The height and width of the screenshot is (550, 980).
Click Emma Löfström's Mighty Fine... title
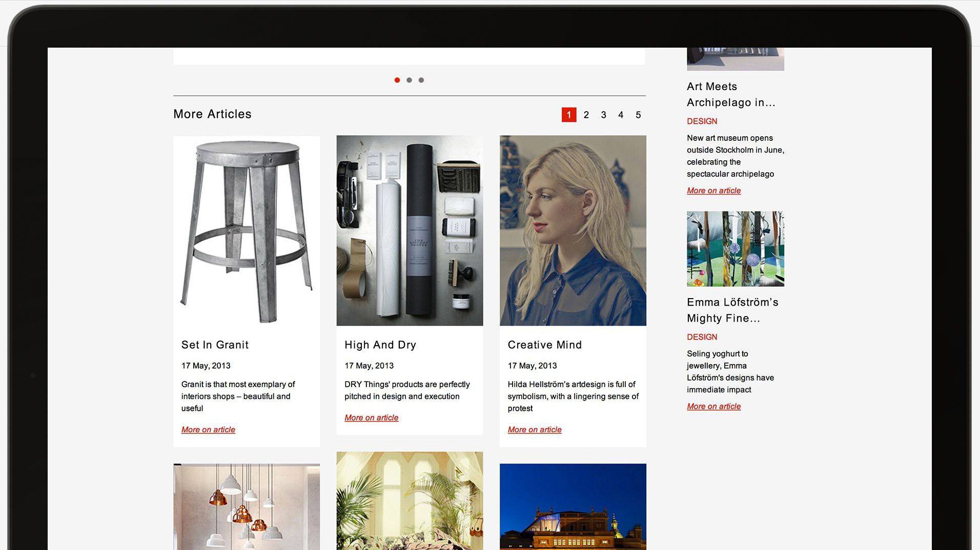(x=733, y=310)
